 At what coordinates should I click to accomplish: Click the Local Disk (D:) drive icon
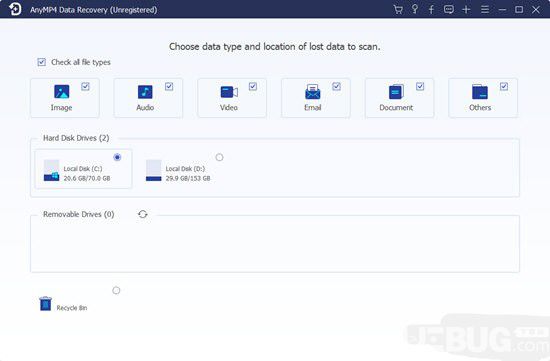(154, 171)
